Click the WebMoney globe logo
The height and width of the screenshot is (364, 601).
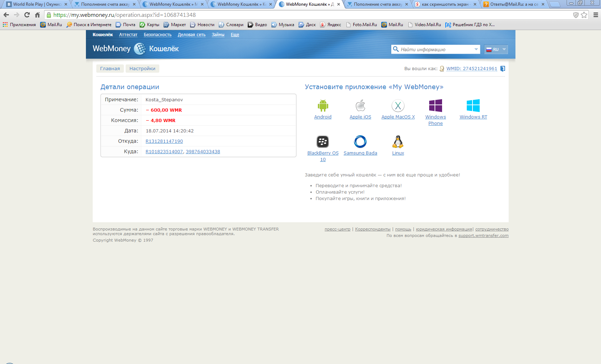coord(140,49)
